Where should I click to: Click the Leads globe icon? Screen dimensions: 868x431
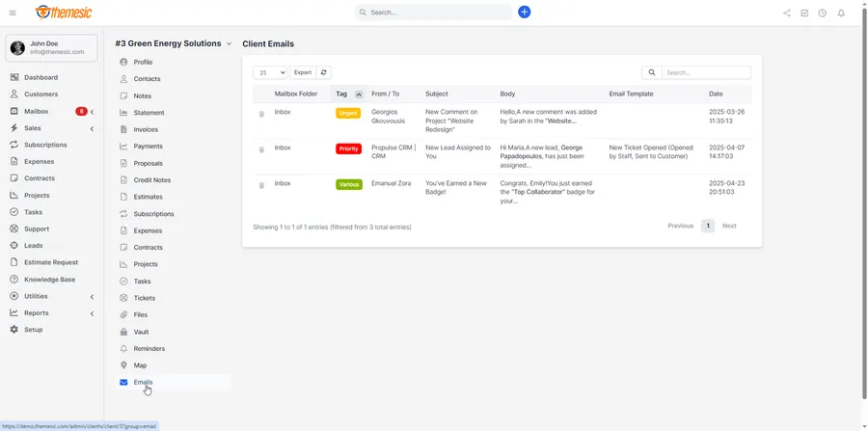click(x=14, y=246)
